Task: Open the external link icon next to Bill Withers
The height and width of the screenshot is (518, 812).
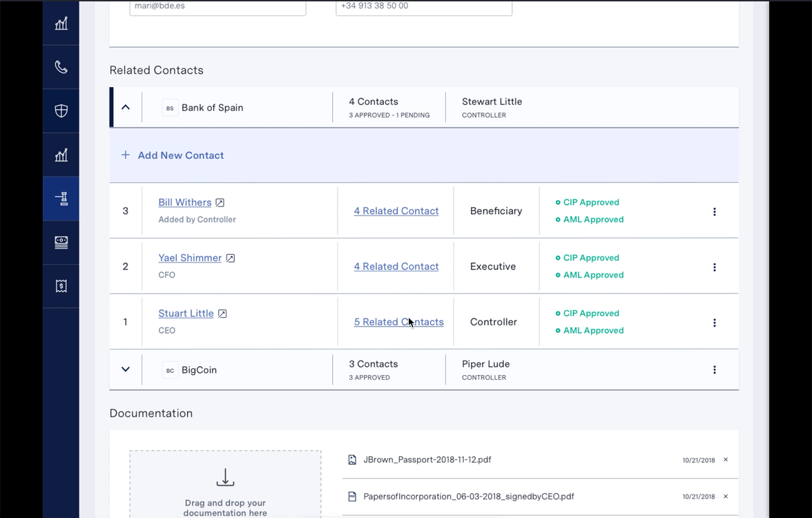Action: [x=220, y=203]
